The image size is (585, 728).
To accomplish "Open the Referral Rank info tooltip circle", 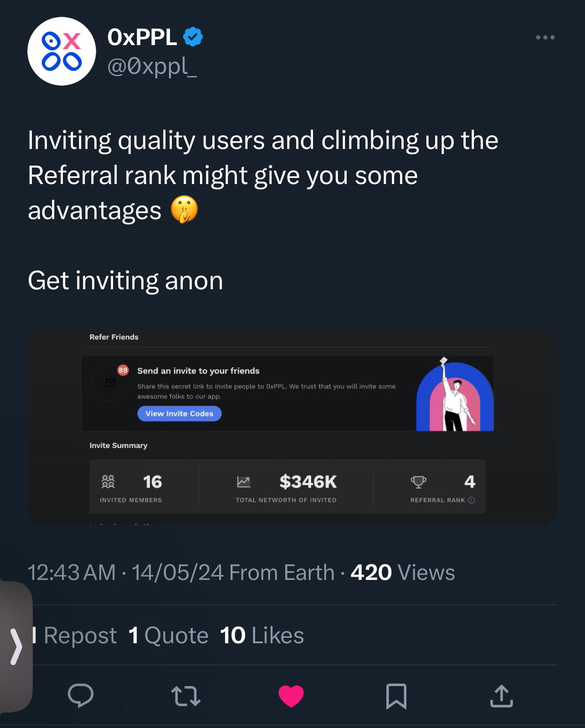I will (471, 499).
